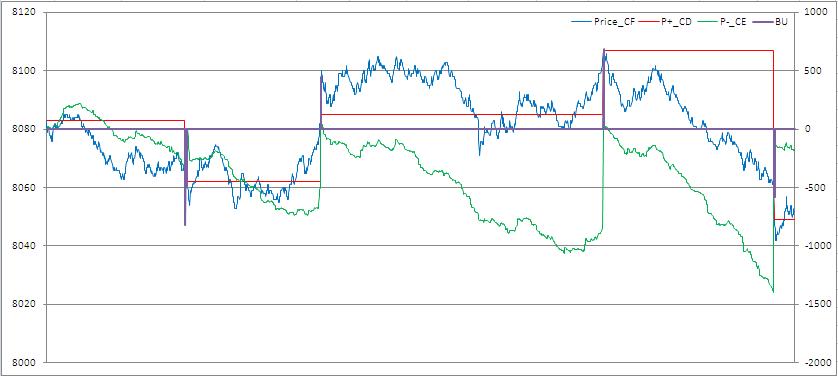Click the red line key beside P+_CD
The height and width of the screenshot is (376, 838).
coord(648,22)
